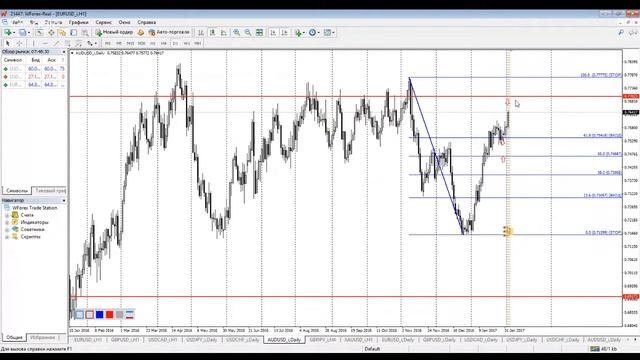Screen dimensions: 640x360
Task: Click gray color square on chart
Action: point(120,314)
